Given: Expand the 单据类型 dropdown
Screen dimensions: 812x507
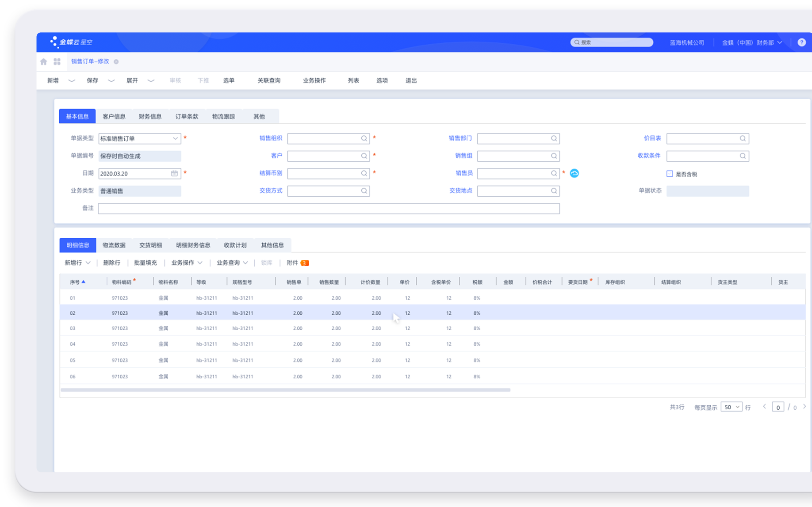Looking at the screenshot, I should pos(175,139).
